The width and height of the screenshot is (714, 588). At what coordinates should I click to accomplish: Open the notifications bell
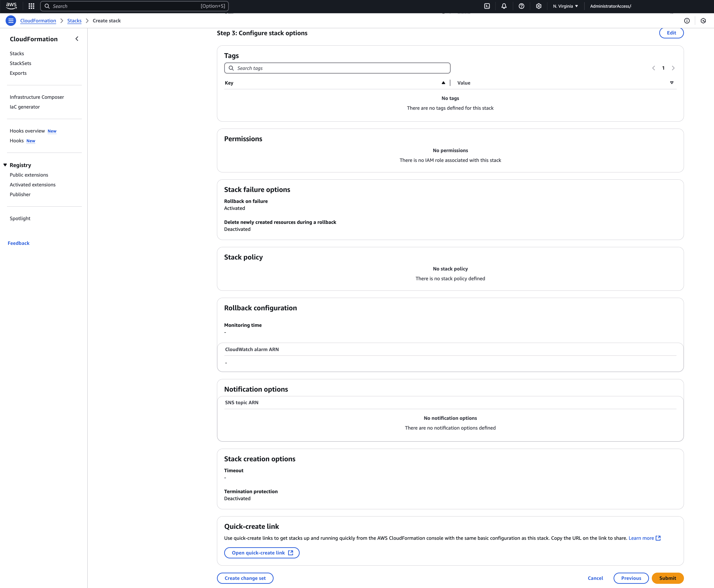(504, 6)
